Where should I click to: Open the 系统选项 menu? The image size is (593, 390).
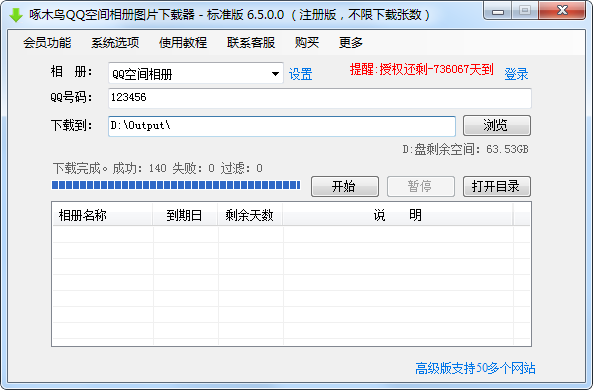tap(115, 42)
